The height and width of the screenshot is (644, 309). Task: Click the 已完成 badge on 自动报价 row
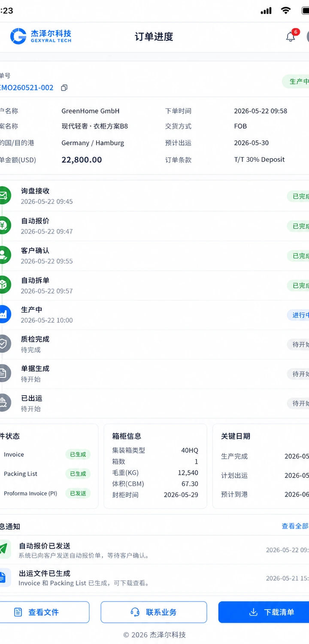(x=298, y=226)
